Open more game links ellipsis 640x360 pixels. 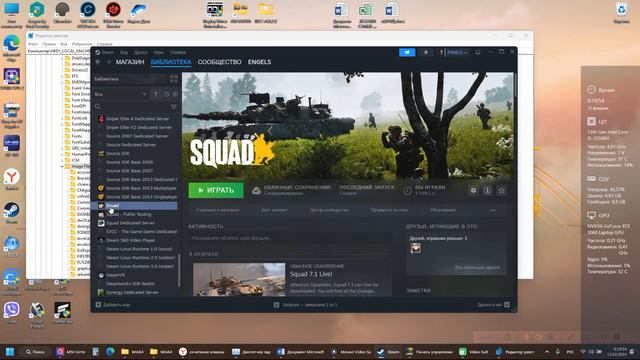tap(493, 210)
